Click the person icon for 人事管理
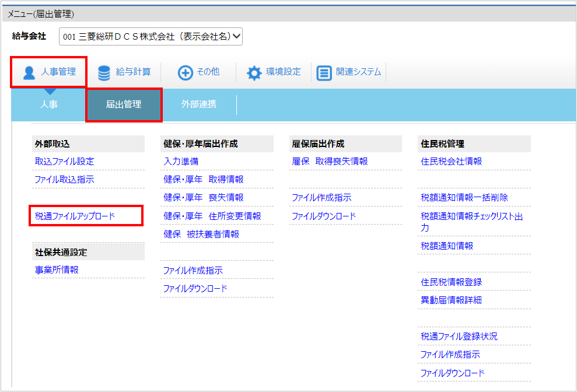The width and height of the screenshot is (577, 392). tap(29, 72)
